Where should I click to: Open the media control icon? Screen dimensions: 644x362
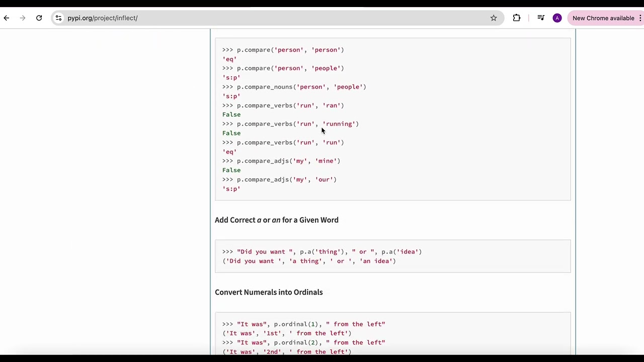pyautogui.click(x=541, y=18)
